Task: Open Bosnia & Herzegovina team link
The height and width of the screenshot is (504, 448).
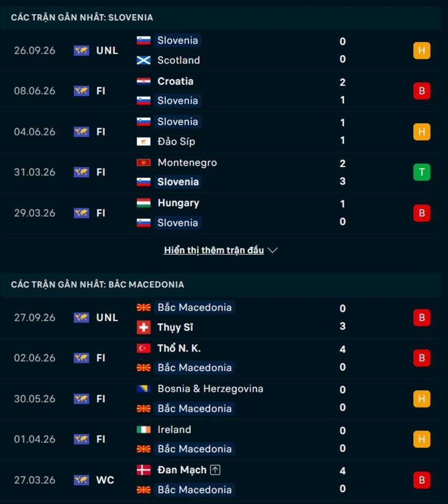Action: [211, 389]
